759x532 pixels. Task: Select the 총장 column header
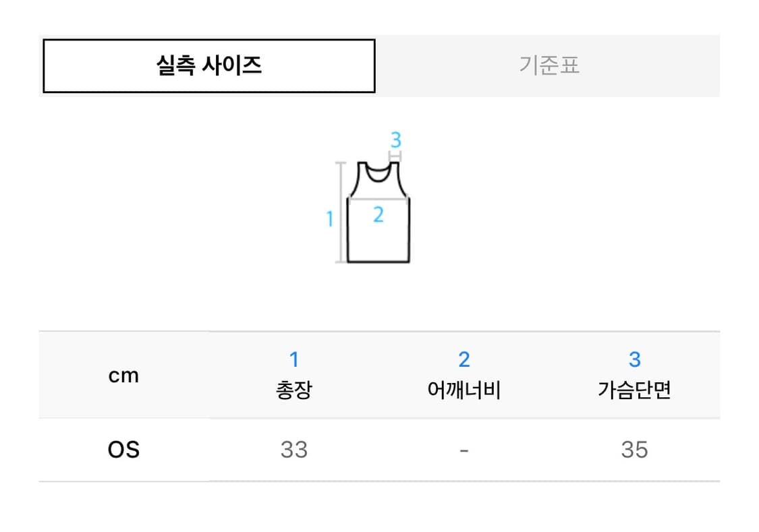click(x=294, y=390)
